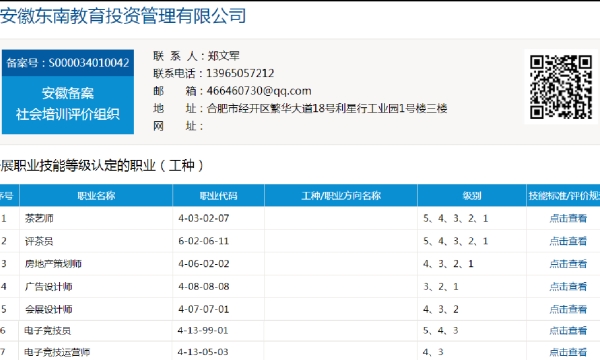Click the company title 安徽东南教育投资管理有限公司
Image resolution: width=600 pixels, height=360 pixels.
click(123, 16)
